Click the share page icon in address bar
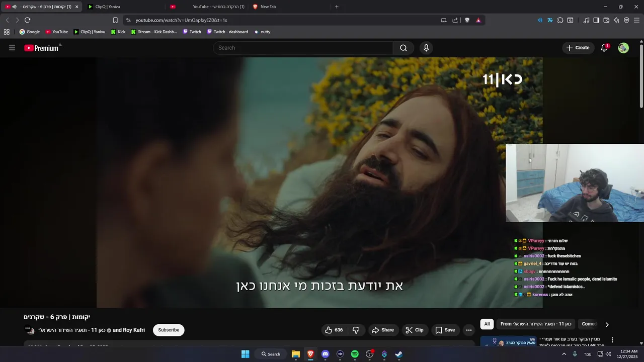Screen dimensions: 644x362 [x=455, y=20]
